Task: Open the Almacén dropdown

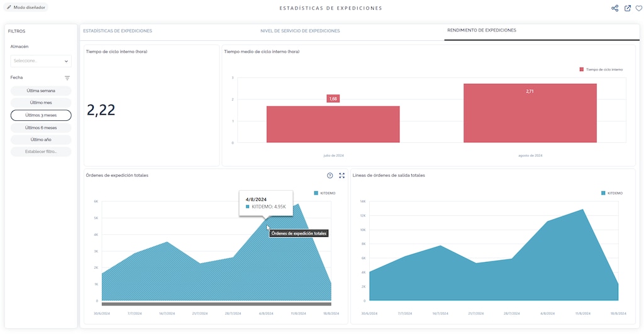Action: pyautogui.click(x=38, y=61)
